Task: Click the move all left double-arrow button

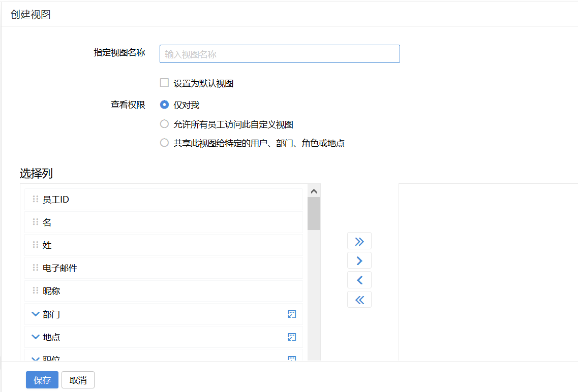Action: [x=359, y=300]
